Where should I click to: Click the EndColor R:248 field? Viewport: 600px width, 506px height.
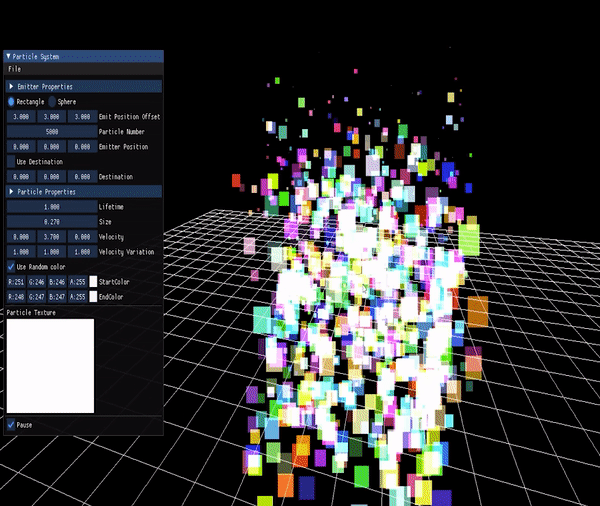[16, 297]
